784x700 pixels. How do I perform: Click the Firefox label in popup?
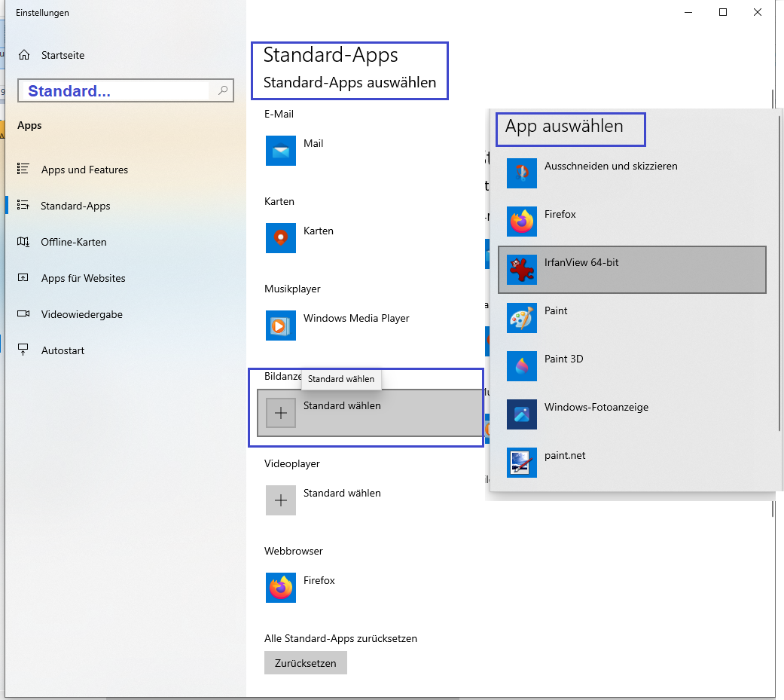point(560,214)
